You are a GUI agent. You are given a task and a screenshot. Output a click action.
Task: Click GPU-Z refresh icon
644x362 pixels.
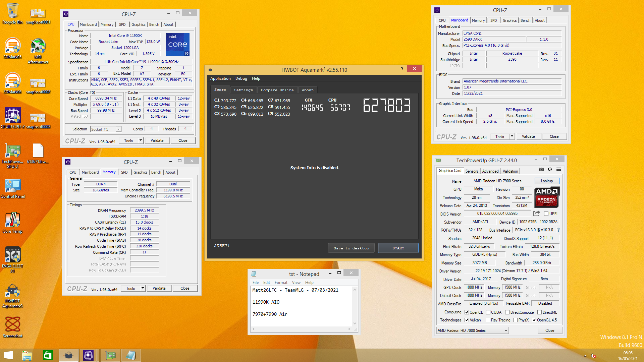(x=550, y=169)
